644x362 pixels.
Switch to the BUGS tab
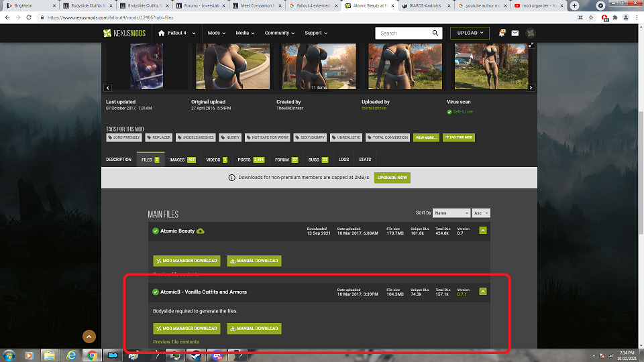[318, 160]
